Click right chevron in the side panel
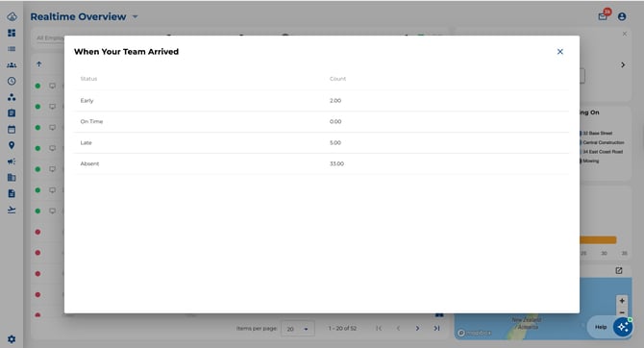This screenshot has height=348, width=644. point(623,65)
